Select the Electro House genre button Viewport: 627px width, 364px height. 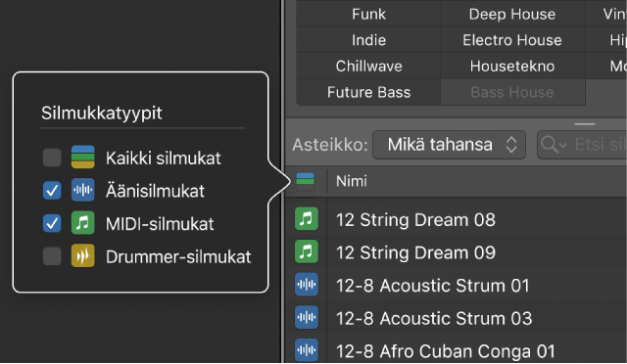click(x=512, y=40)
